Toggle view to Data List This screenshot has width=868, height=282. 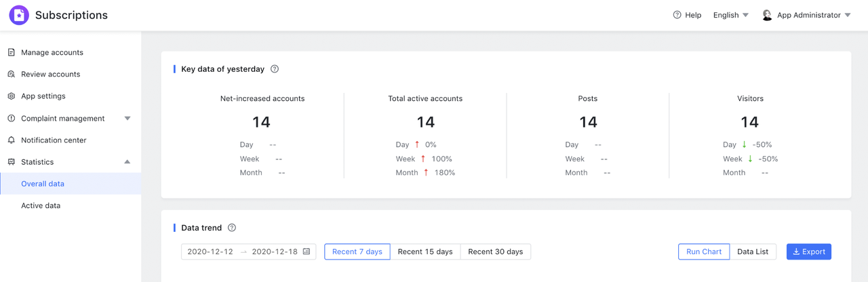click(x=753, y=251)
